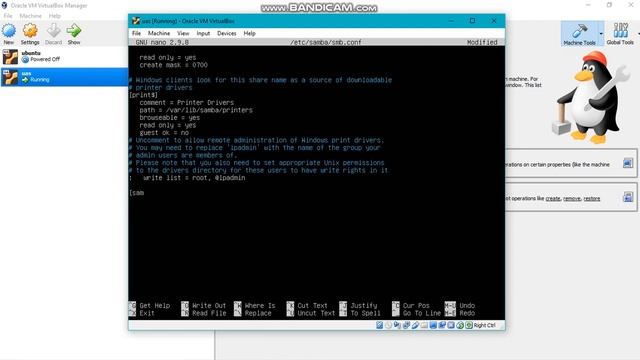Click keyboard capture icon beside Right Ctrl

click(469, 325)
